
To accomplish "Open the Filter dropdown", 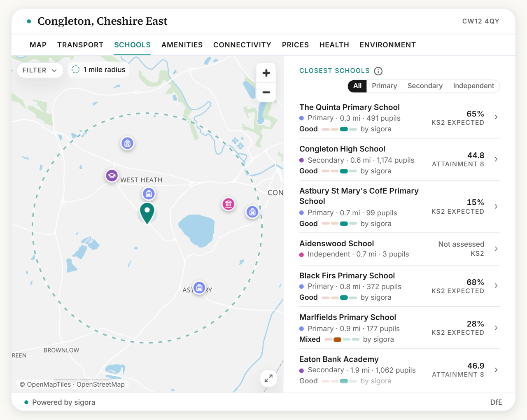I will click(40, 70).
